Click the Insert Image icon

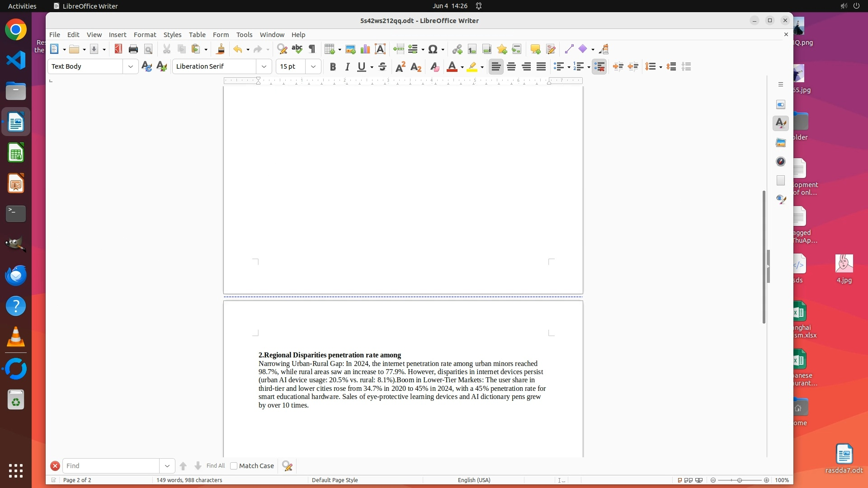350,49
